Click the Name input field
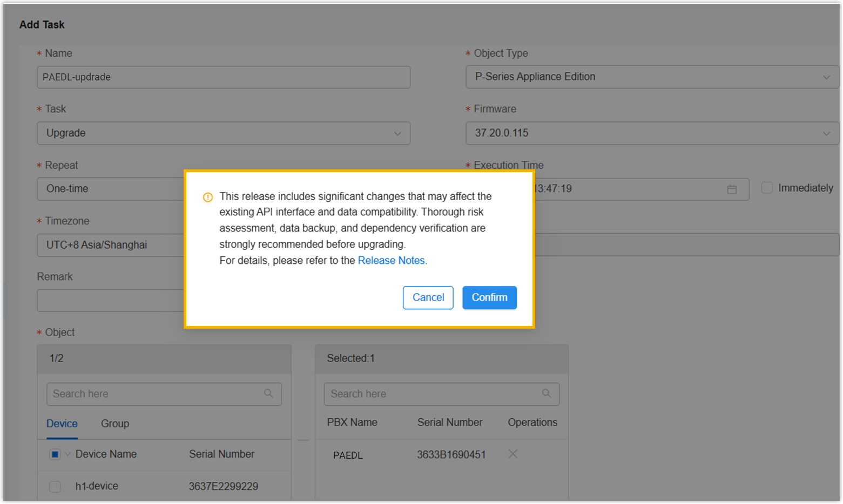843x504 pixels. tap(223, 77)
